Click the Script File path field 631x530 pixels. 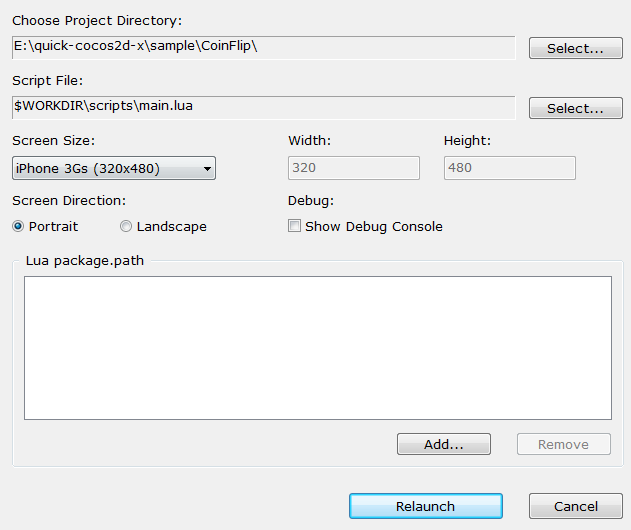point(264,107)
